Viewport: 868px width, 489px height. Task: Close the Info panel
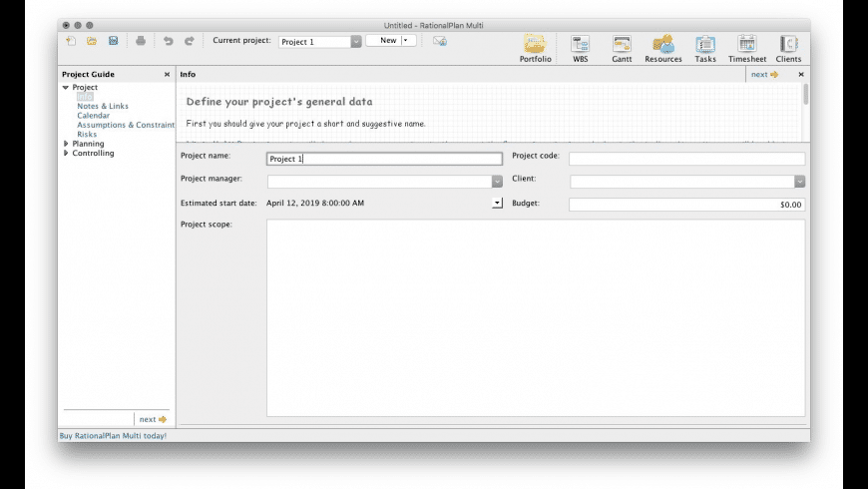coord(801,74)
